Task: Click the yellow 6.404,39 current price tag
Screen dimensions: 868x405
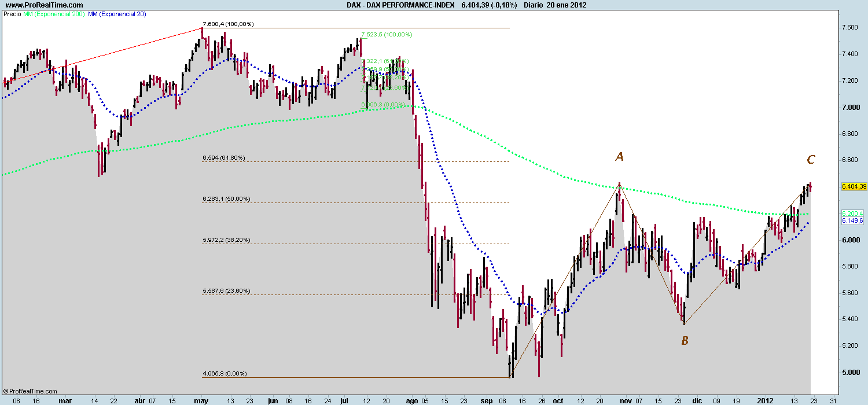Action: 854,186
